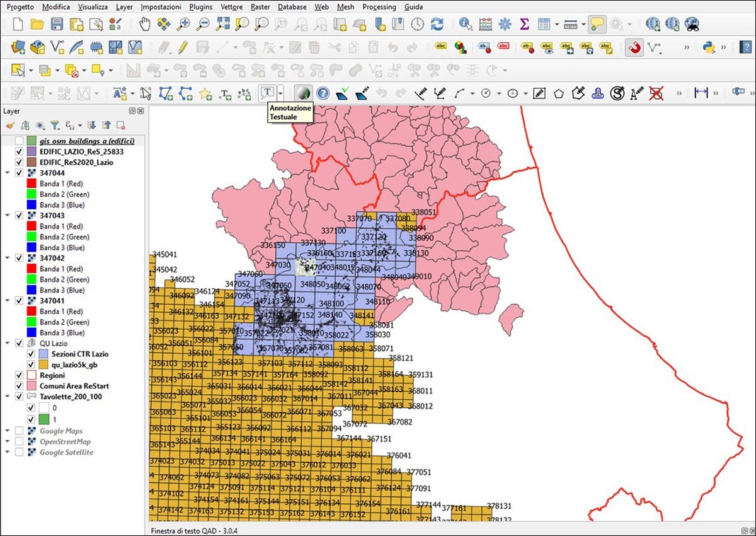Filter legend funnel icon in Layer panel
Screen dimensions: 756x536
pyautogui.click(x=55, y=125)
